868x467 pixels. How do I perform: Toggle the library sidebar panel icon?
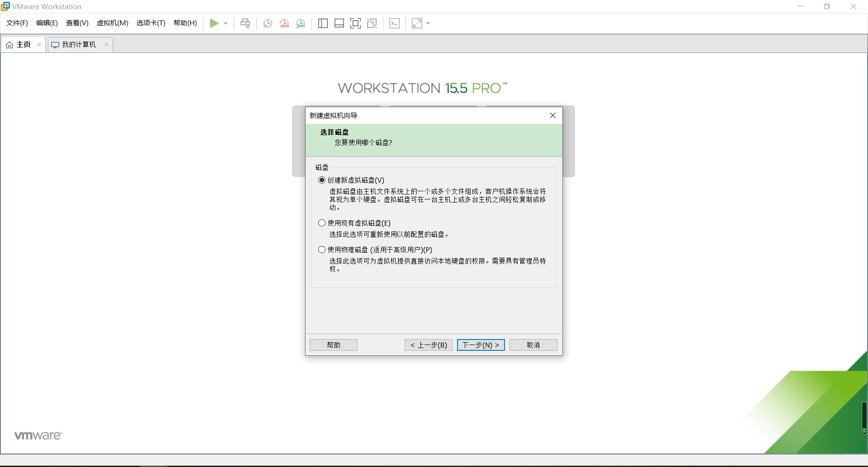pyautogui.click(x=323, y=23)
